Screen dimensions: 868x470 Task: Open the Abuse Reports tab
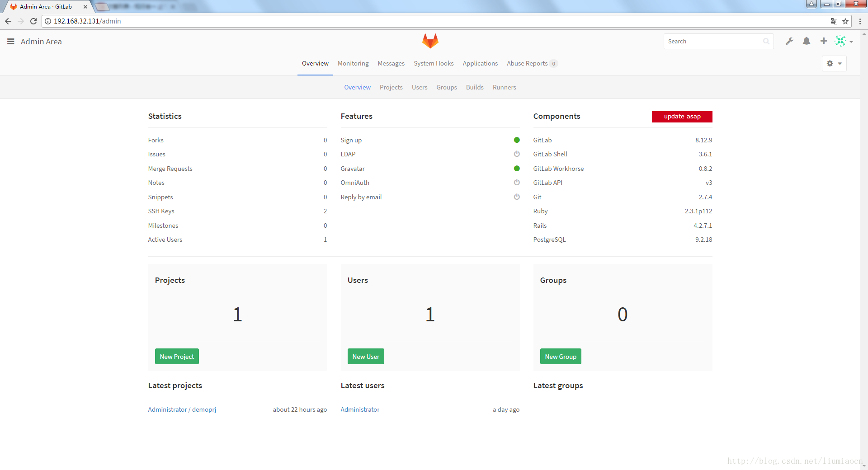pos(532,64)
